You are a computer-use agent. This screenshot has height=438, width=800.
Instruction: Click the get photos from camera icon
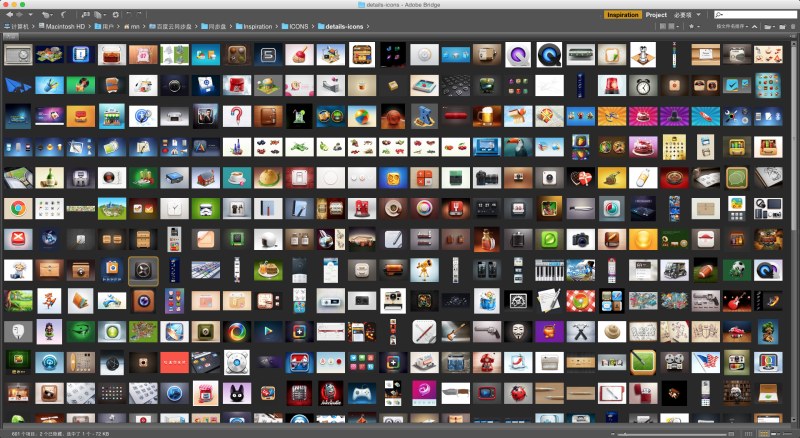point(85,15)
